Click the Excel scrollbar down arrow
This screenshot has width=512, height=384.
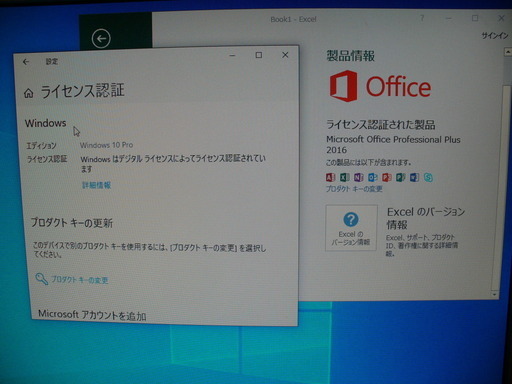495,295
